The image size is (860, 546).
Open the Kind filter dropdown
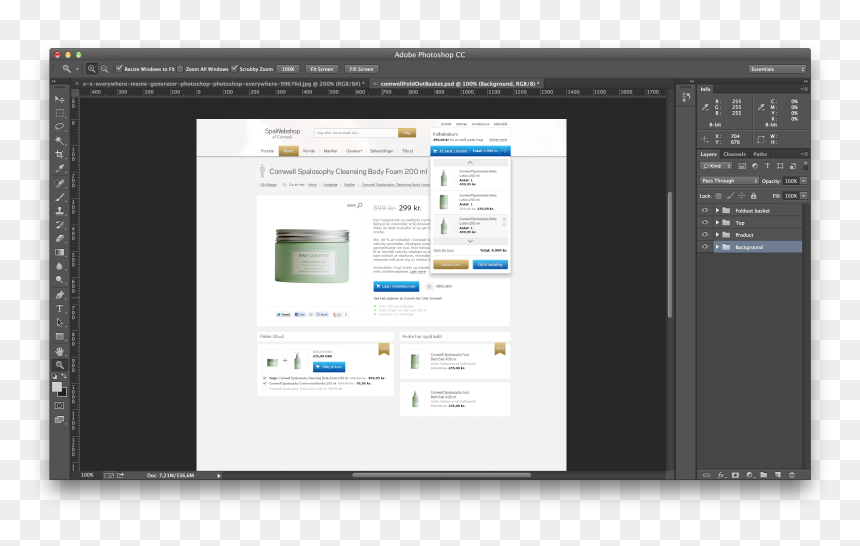[716, 166]
